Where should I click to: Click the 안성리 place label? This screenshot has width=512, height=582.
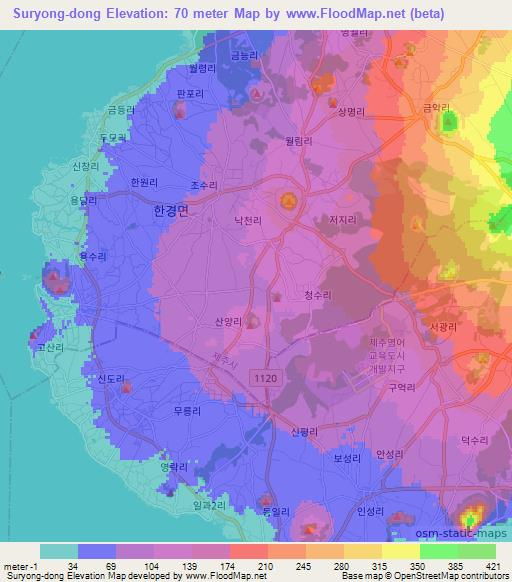coord(390,454)
